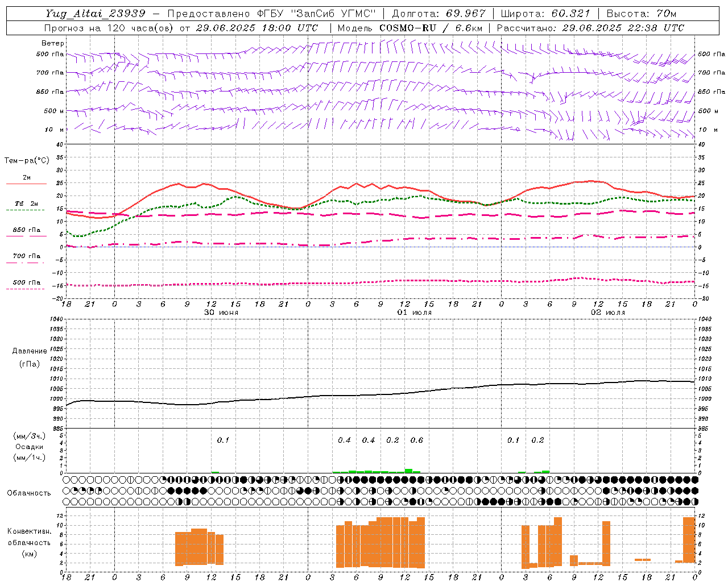Click the 30 июня date label
This screenshot has height=582, width=728.
coord(221,313)
